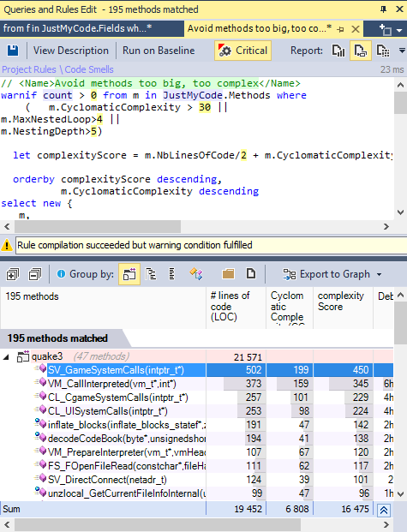
Task: Click the first Report chart icon
Action: (x=338, y=51)
